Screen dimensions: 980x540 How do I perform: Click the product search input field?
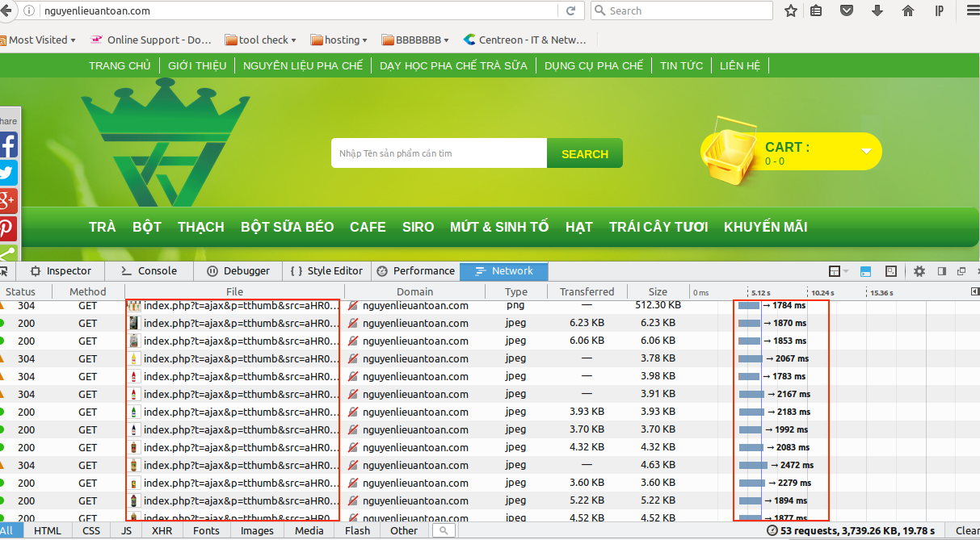pyautogui.click(x=439, y=153)
